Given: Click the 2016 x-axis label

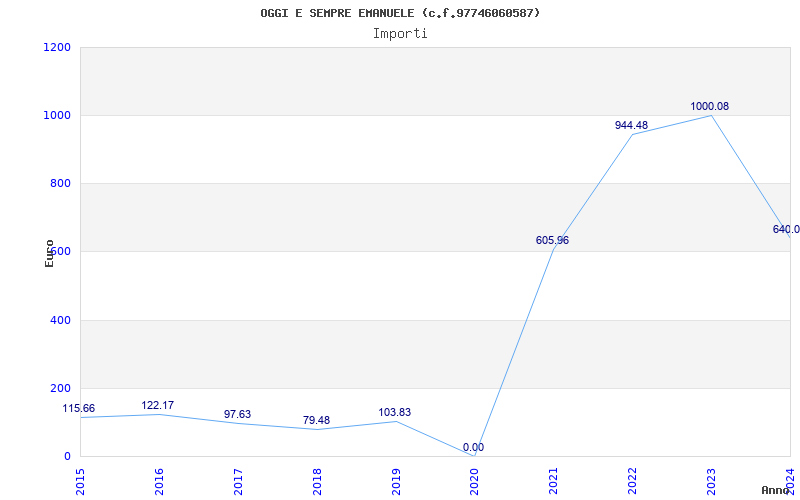Looking at the screenshot, I should [159, 482].
